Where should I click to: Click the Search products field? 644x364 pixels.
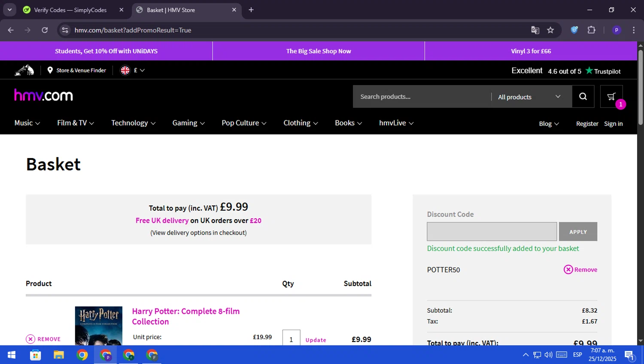click(x=422, y=96)
